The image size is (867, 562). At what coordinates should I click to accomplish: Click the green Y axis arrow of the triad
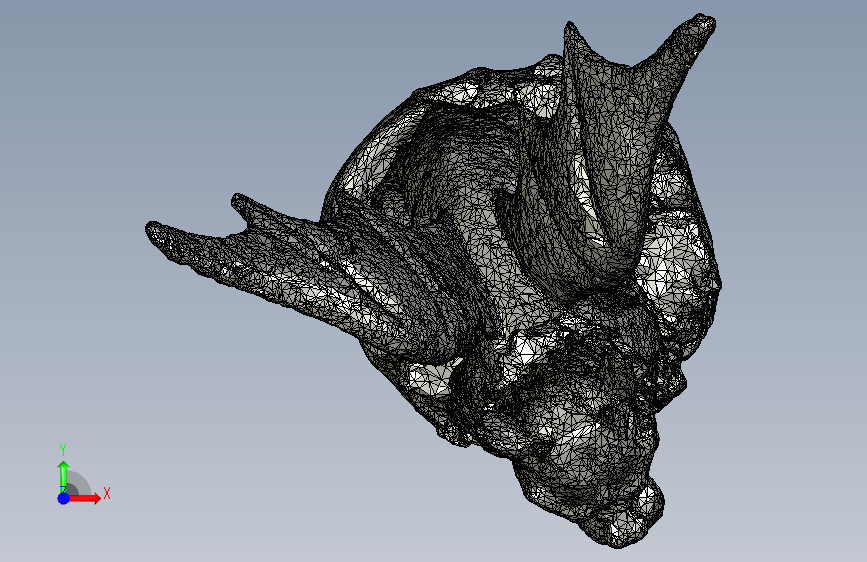(x=64, y=476)
